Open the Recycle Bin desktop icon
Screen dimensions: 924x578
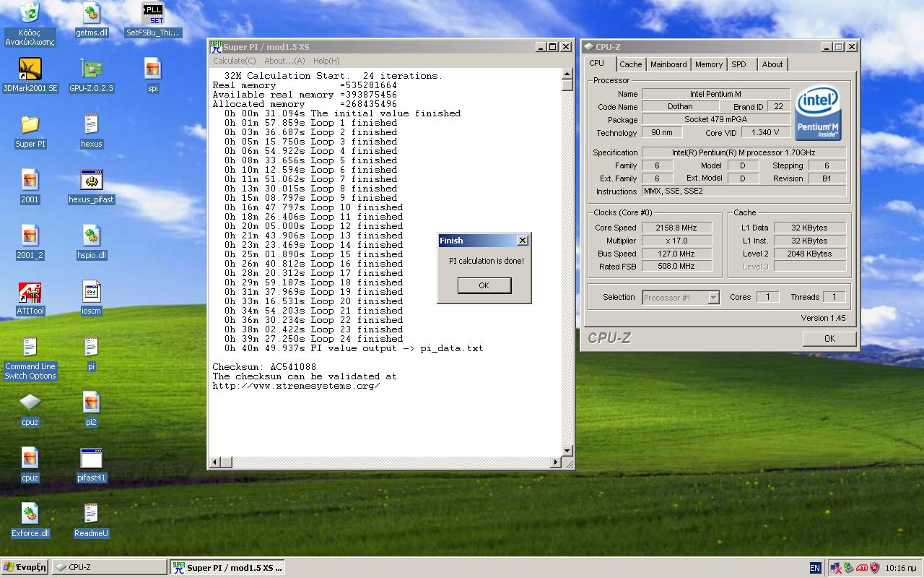coord(30,23)
